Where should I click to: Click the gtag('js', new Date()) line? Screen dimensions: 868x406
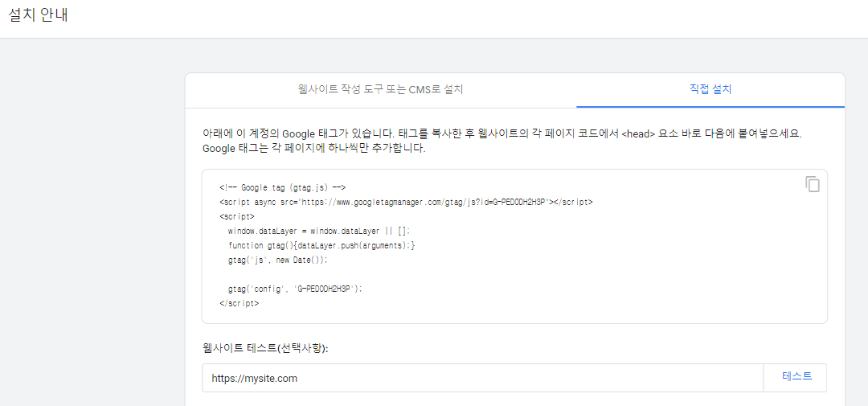pyautogui.click(x=278, y=259)
